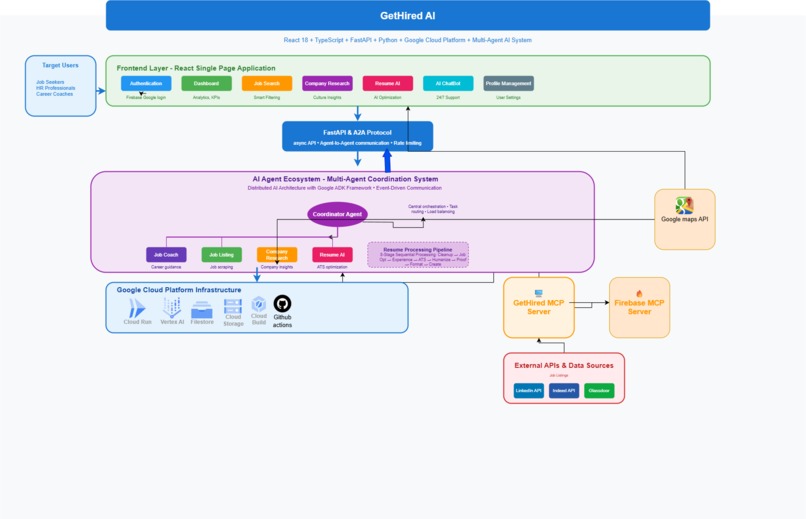Select the Indeed API block
The image size is (806, 519).
(564, 391)
